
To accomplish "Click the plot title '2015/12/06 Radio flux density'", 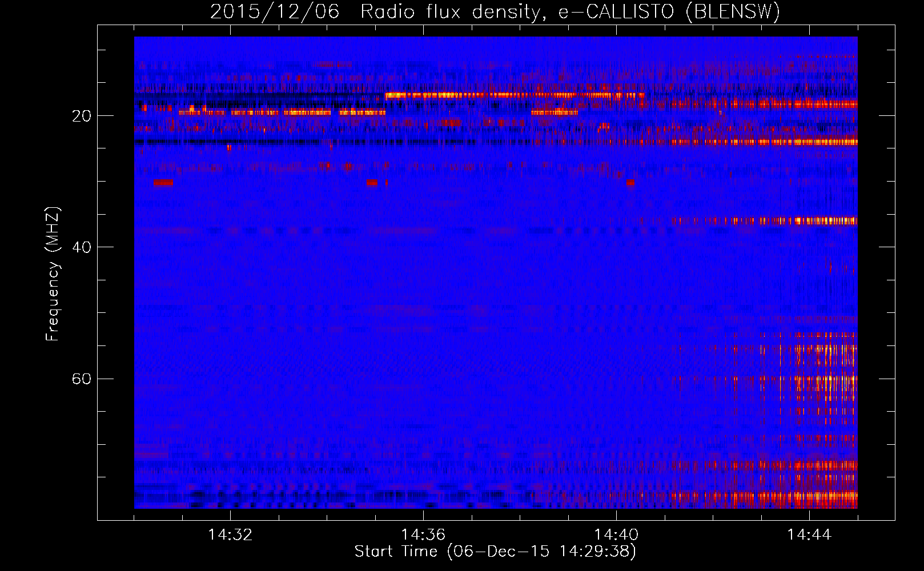I will tap(495, 11).
